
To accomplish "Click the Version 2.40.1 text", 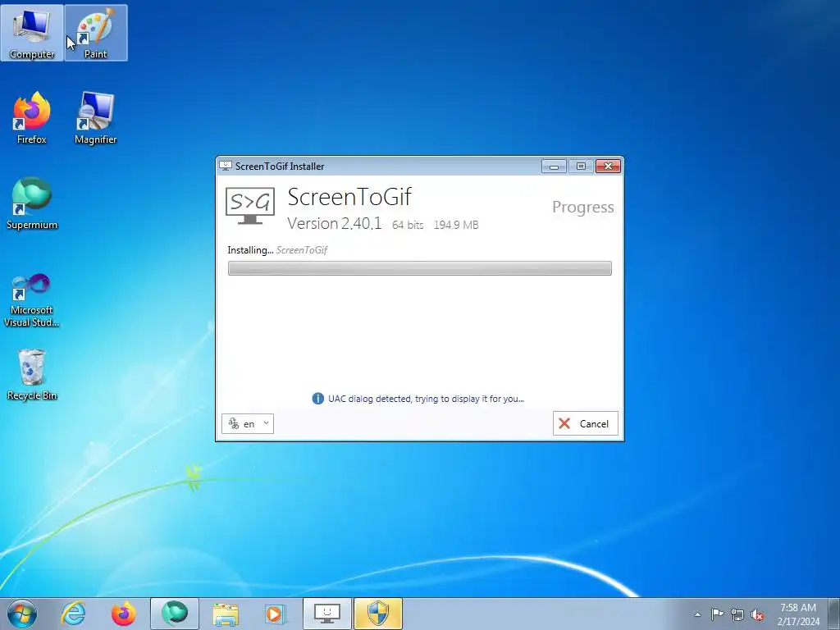I will [x=335, y=223].
